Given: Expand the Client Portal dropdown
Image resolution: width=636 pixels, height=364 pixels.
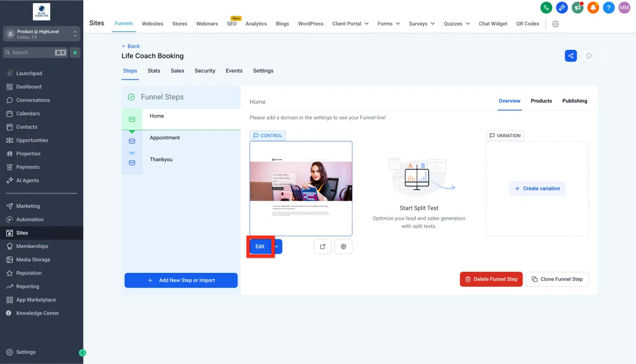Looking at the screenshot, I should 350,24.
